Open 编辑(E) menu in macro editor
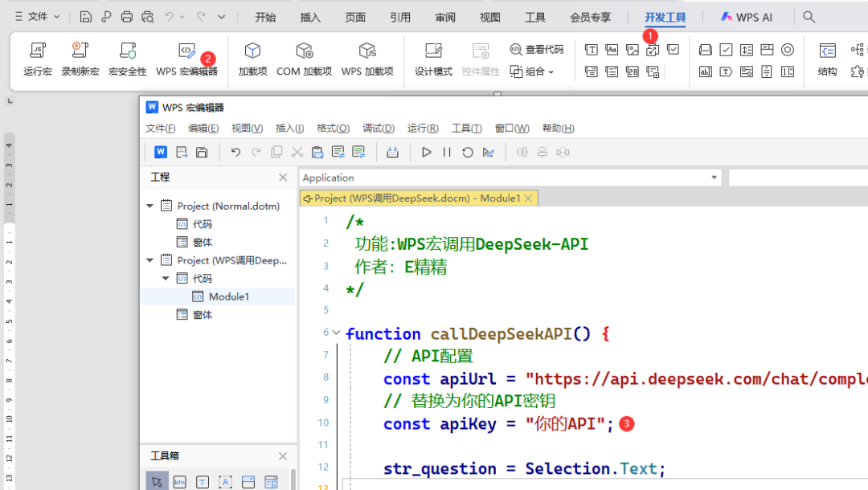This screenshot has width=868, height=490. 203,129
